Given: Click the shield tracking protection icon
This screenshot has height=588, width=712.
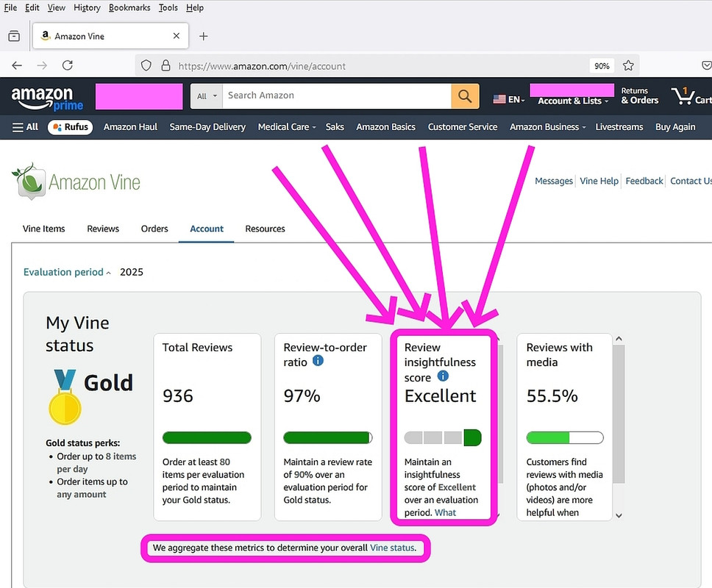Looking at the screenshot, I should click(x=146, y=66).
